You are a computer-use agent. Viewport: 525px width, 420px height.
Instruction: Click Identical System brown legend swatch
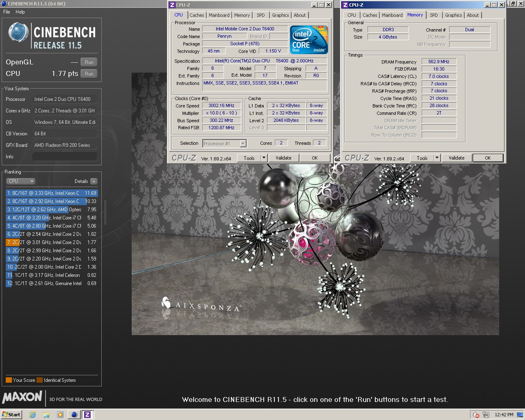pos(39,380)
